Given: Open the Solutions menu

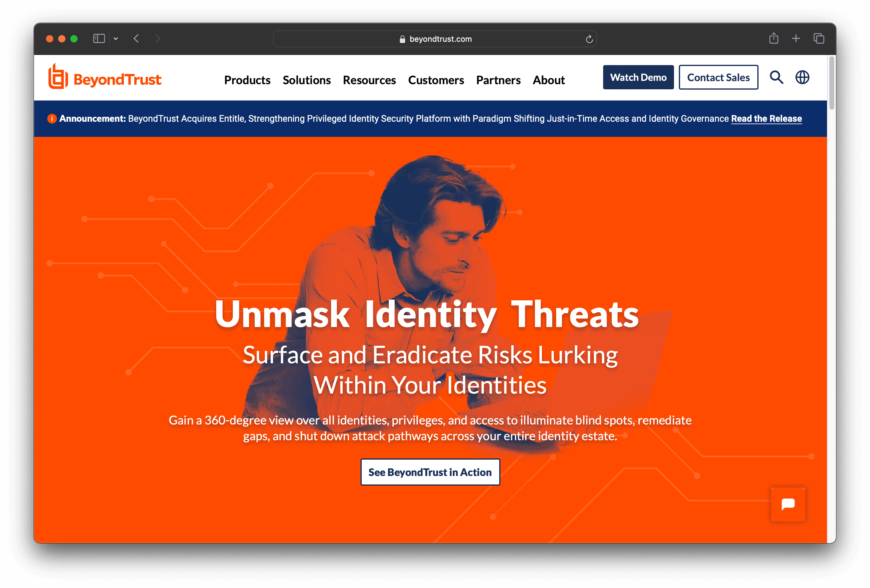Looking at the screenshot, I should point(307,80).
